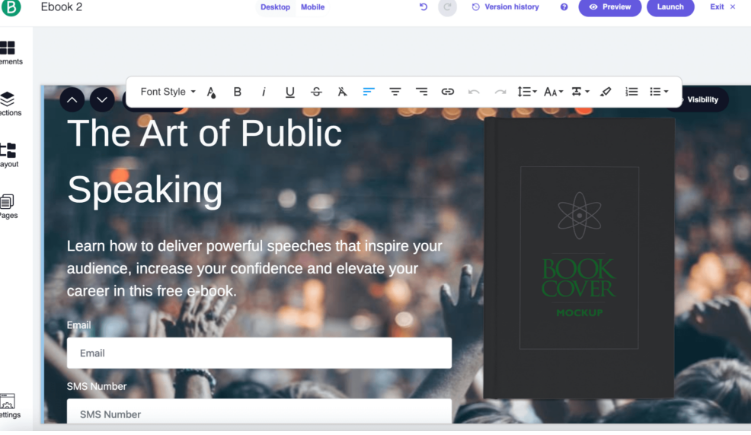
Task: Open the Layout panel in sidebar
Action: (9, 155)
